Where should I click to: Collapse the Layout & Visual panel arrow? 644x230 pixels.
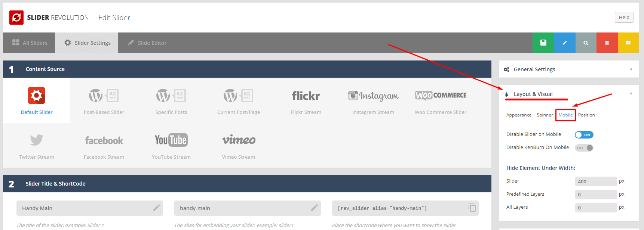(631, 94)
